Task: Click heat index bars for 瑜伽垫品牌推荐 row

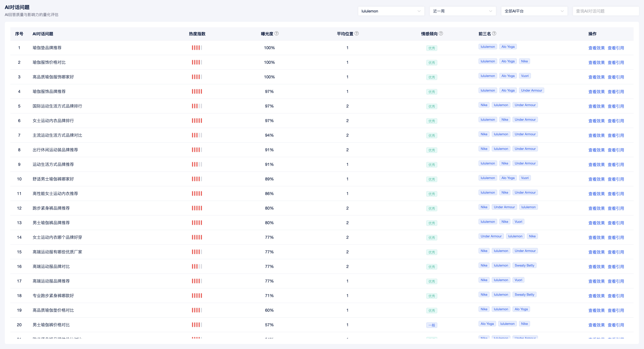Action: coord(197,48)
